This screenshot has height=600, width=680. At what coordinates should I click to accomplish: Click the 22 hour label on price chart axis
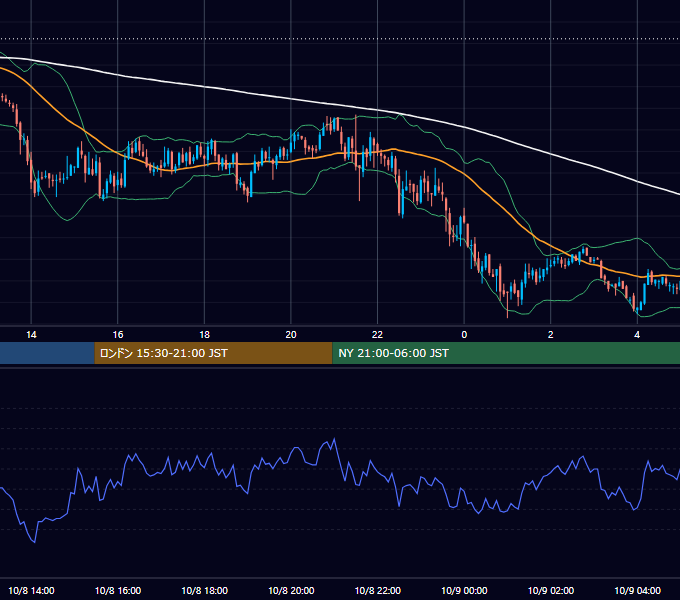click(377, 335)
